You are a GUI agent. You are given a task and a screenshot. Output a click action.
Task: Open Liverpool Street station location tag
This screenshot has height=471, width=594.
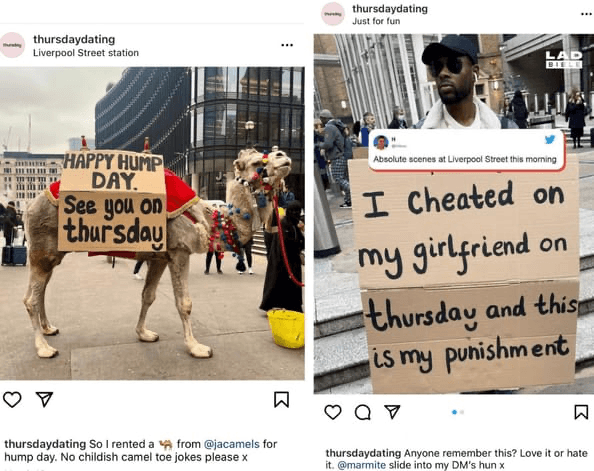click(x=86, y=53)
